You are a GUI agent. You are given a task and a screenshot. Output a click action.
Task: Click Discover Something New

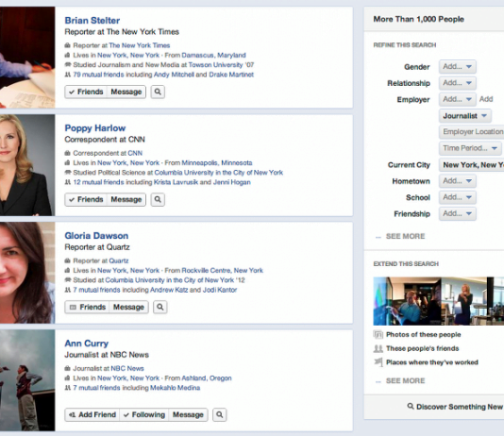(460, 407)
